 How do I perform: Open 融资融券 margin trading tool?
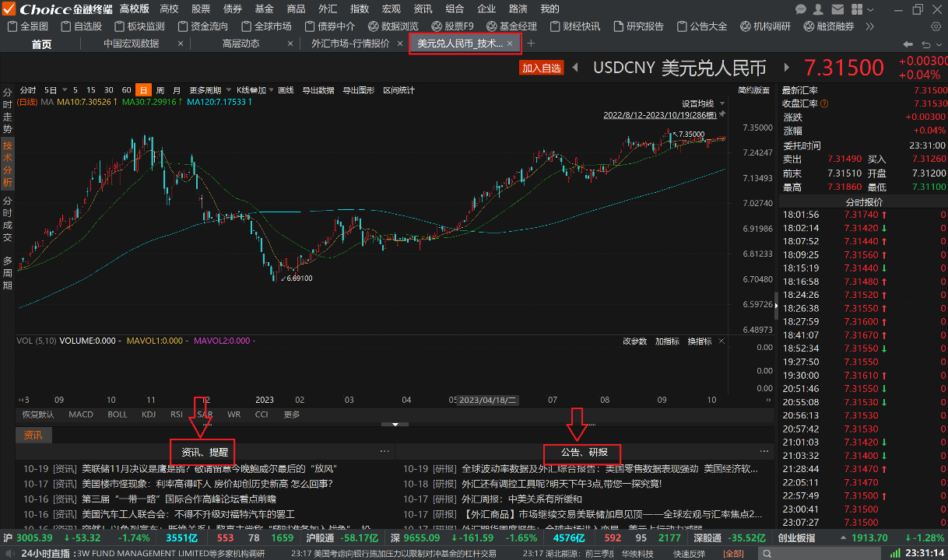(x=828, y=26)
